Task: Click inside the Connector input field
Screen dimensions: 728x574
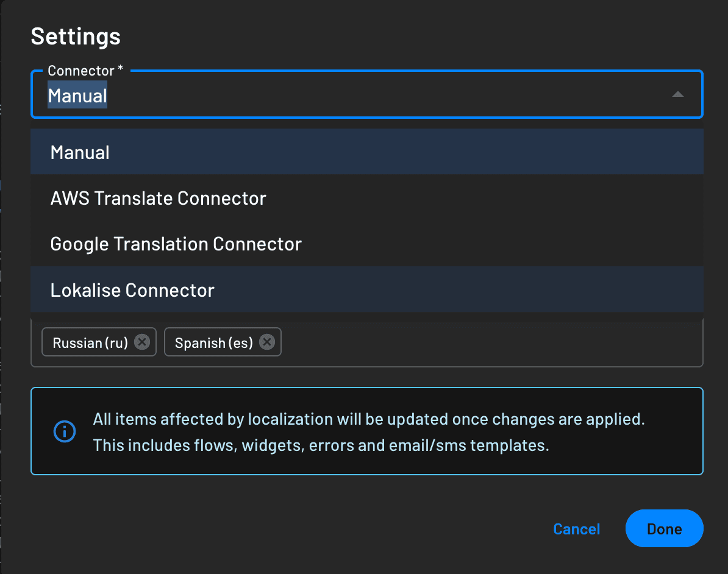Action: pos(305,95)
